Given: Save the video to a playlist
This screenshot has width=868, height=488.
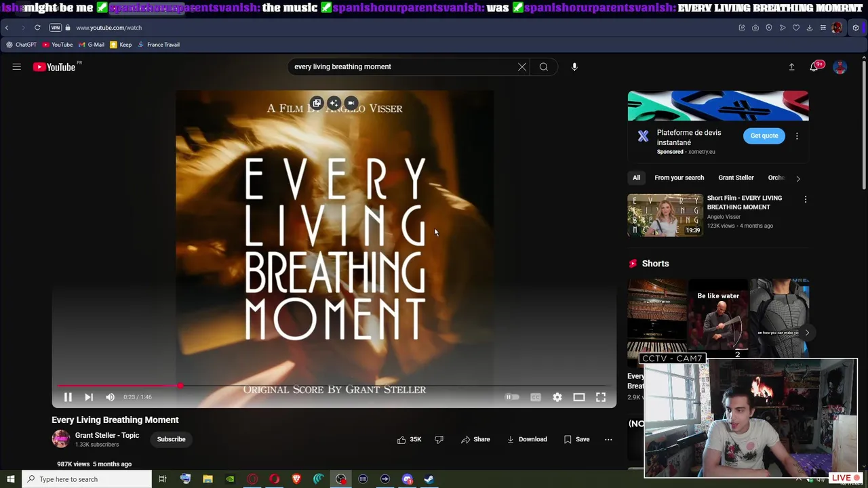Looking at the screenshot, I should coord(576,439).
